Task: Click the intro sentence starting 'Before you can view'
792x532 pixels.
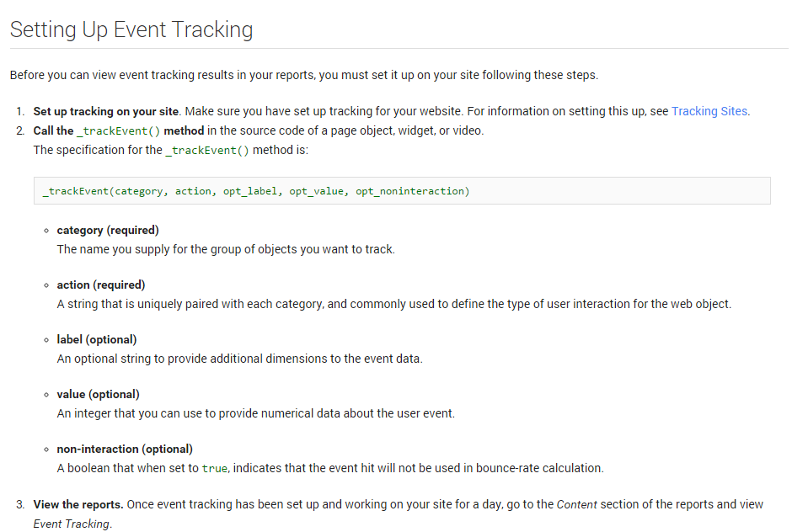Action: point(303,75)
